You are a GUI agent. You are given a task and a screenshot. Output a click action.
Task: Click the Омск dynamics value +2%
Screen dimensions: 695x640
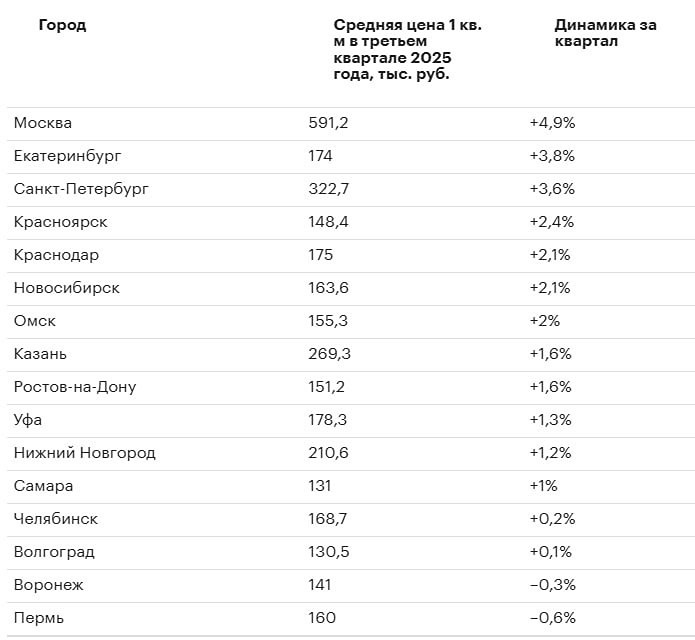(x=544, y=321)
